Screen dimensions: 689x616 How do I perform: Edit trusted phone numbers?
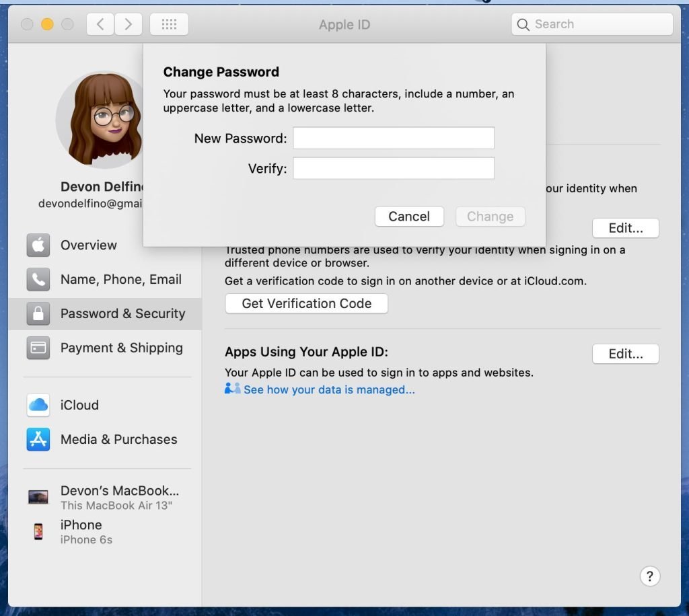[x=626, y=228]
